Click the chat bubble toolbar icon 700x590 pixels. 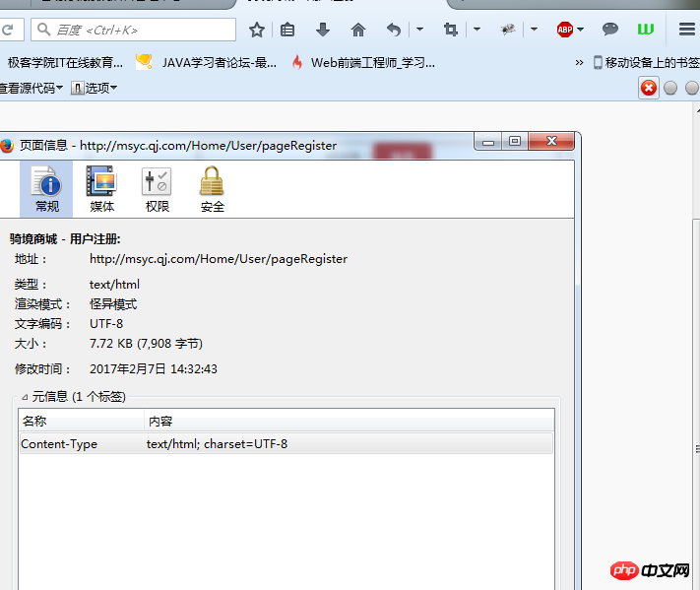click(x=609, y=30)
